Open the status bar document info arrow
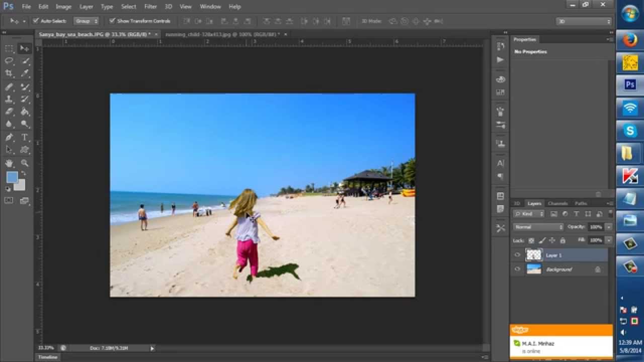Viewport: 644px width, 362px height. [x=152, y=348]
